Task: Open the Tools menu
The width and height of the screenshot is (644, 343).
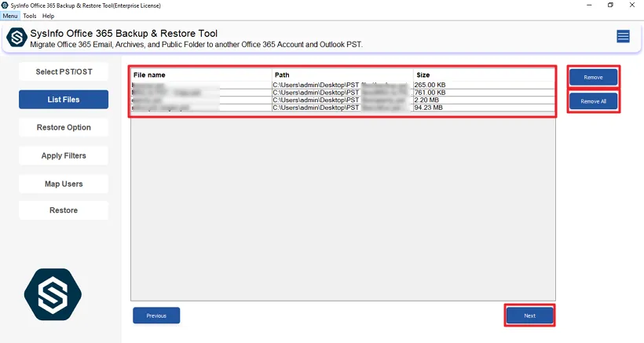Action: (x=30, y=16)
